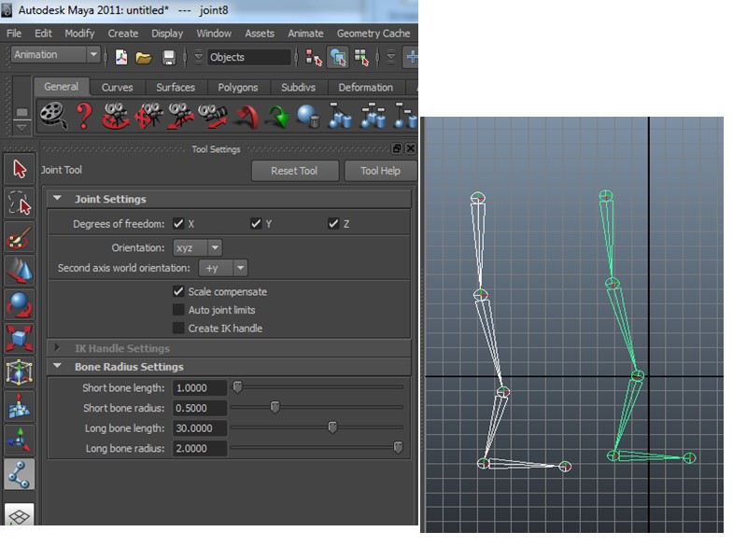Toggle Z degree of freedom checkbox

point(333,223)
